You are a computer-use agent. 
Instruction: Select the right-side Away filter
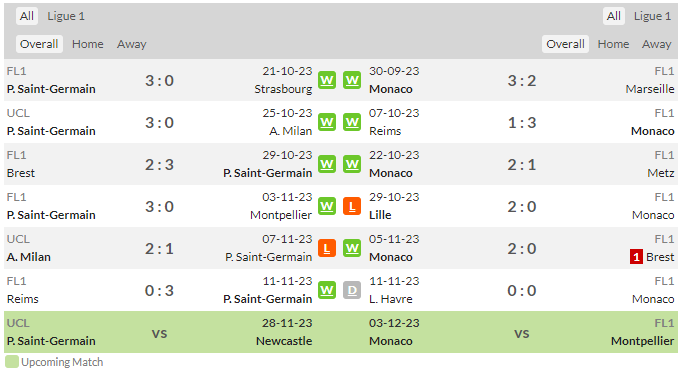(x=656, y=44)
